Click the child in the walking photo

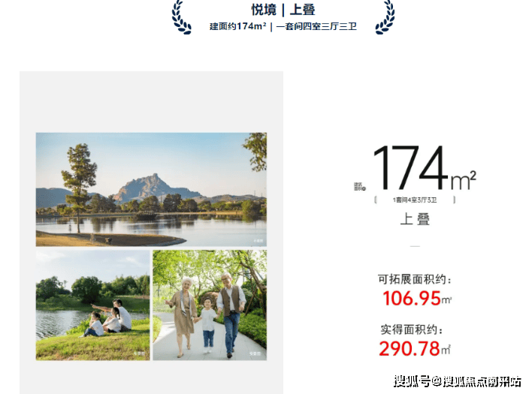point(207,324)
